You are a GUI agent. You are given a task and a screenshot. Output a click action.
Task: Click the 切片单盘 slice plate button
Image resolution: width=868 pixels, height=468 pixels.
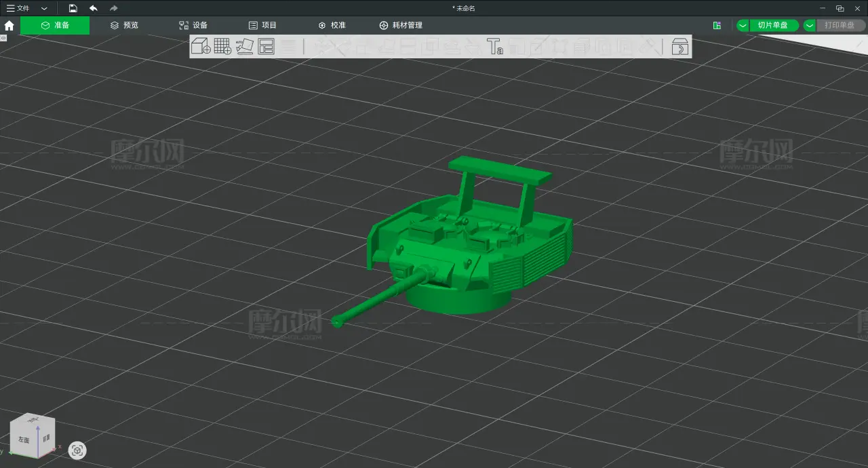click(774, 26)
